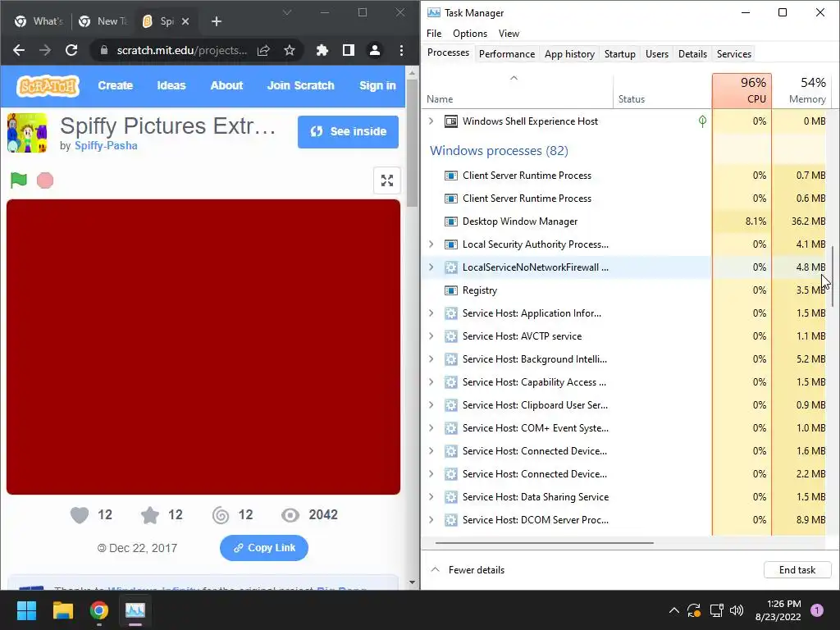This screenshot has height=630, width=840.
Task: Open Chrome three-dot menu
Action: (401, 50)
